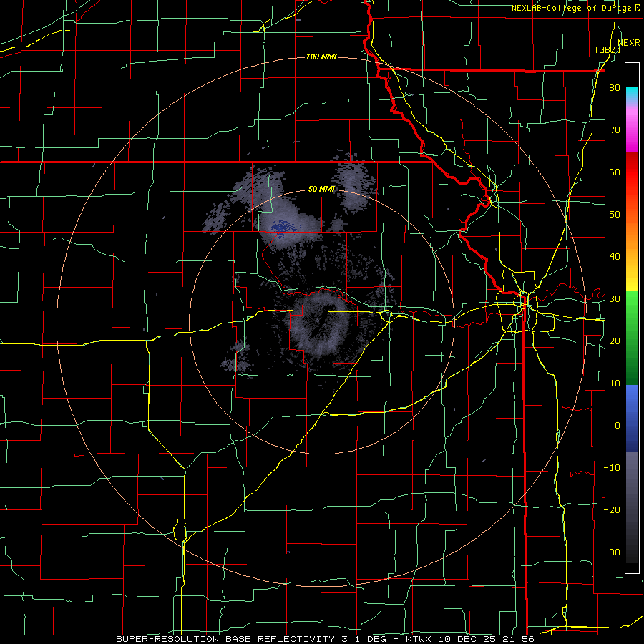The width and height of the screenshot is (644, 644).
Task: Click the 50 NMI range ring label
Action: point(321,189)
